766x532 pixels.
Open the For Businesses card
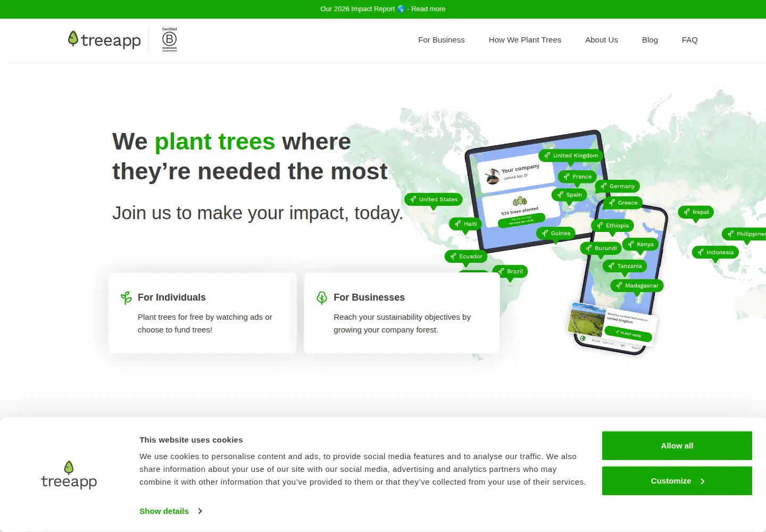[x=402, y=313]
